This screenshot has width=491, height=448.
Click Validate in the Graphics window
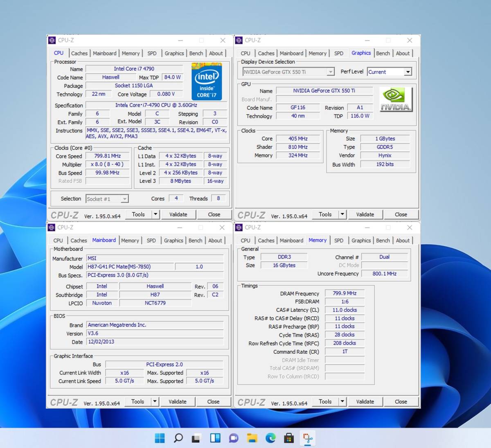coord(365,214)
